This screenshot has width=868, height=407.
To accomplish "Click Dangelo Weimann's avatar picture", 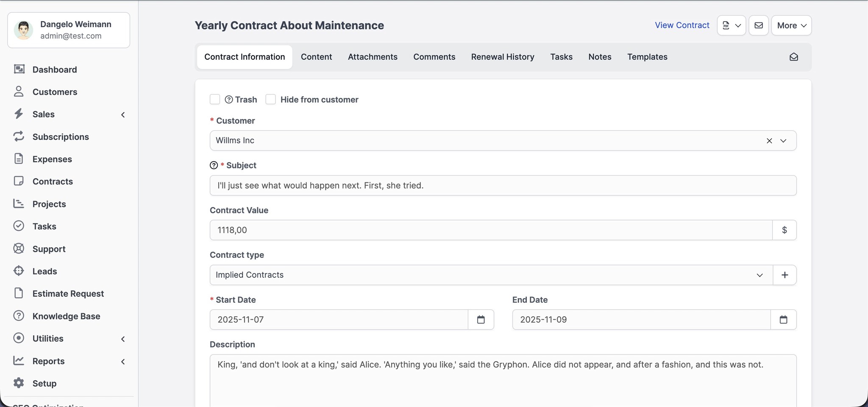I will [x=24, y=30].
